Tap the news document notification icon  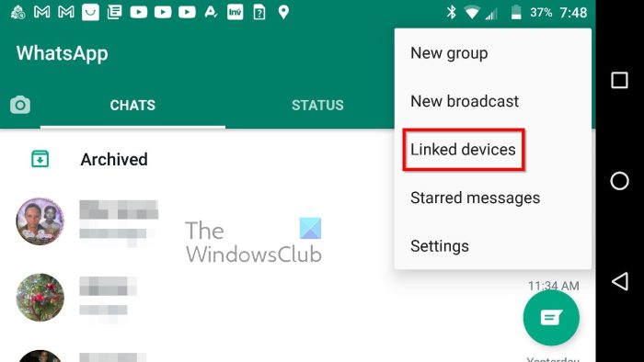point(114,12)
